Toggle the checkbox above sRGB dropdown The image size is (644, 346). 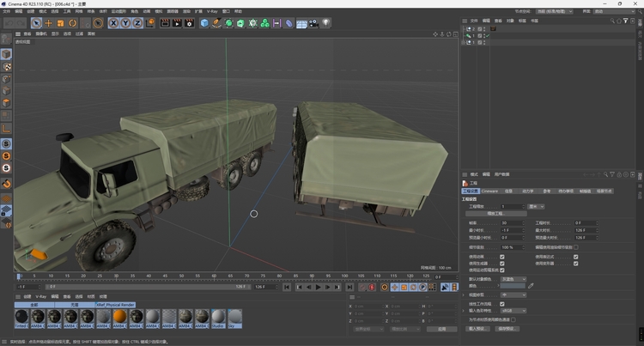[x=502, y=304]
